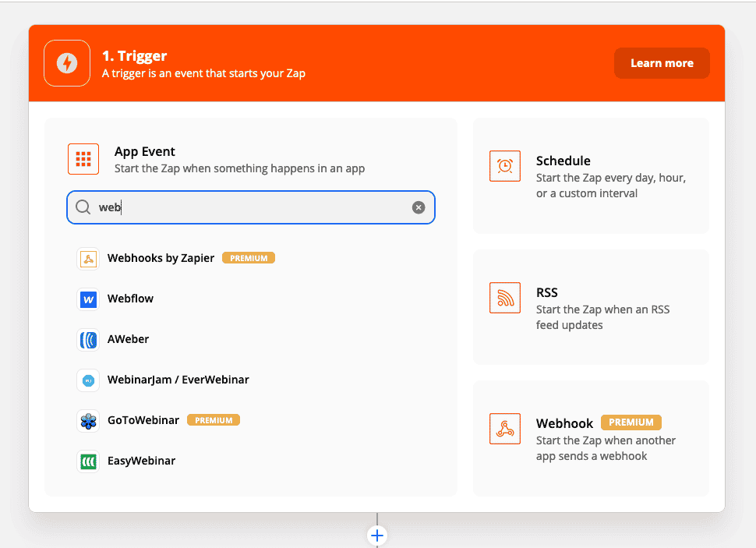Viewport: 756px width, 548px height.
Task: Click Schedule description about custom interval
Action: [611, 186]
